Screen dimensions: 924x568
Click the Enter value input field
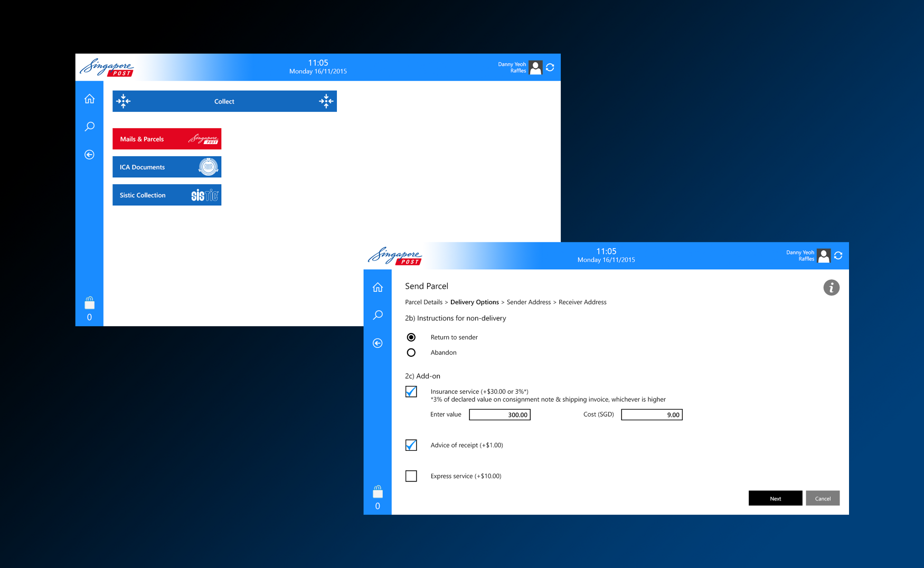coord(499,415)
